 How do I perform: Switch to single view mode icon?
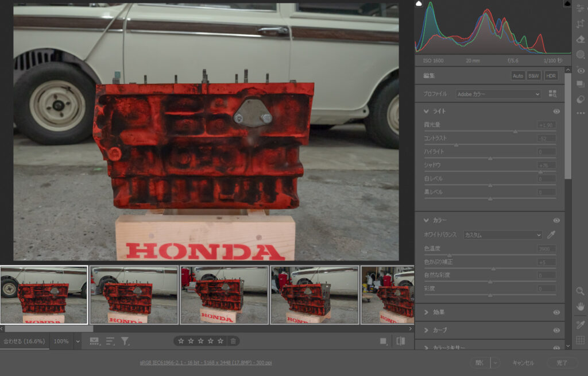click(383, 341)
